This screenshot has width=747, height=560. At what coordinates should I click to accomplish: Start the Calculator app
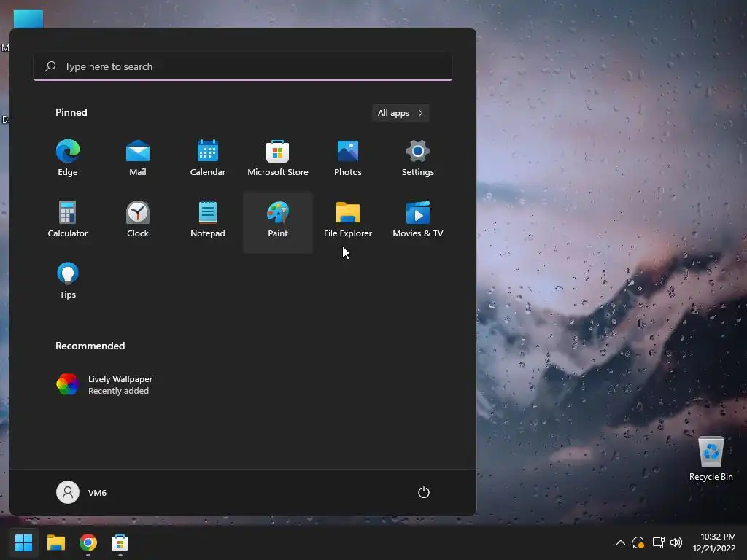click(68, 219)
